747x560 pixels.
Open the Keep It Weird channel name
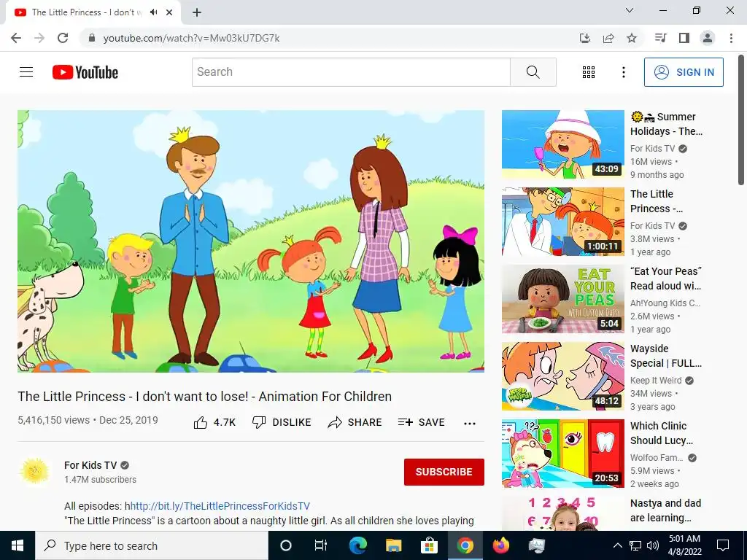click(656, 381)
